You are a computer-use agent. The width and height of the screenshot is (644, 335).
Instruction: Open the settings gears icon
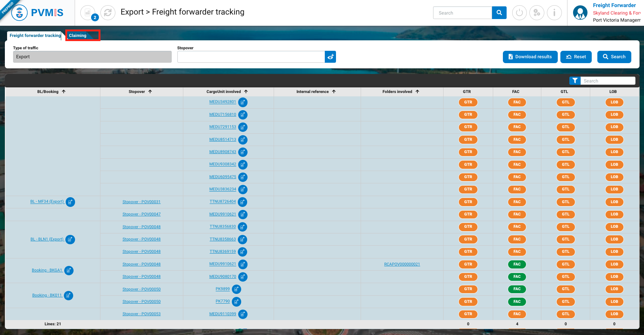[536, 13]
